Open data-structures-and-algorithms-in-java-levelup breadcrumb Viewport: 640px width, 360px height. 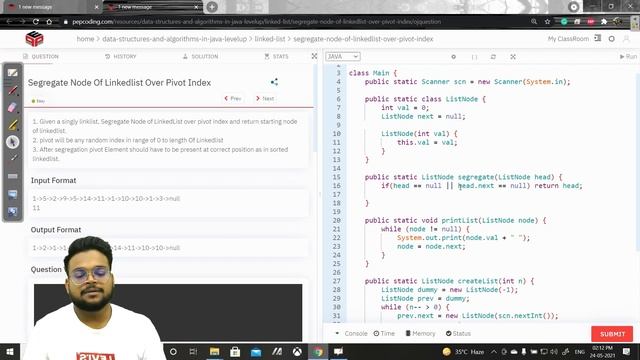click(x=175, y=39)
